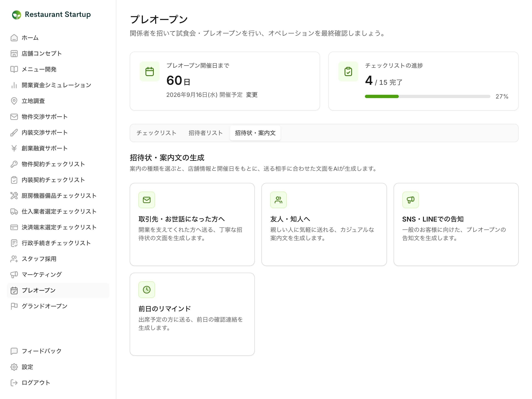Click the clock icon on 前日のリマインド card
The width and height of the screenshot is (532, 399).
[x=147, y=289]
